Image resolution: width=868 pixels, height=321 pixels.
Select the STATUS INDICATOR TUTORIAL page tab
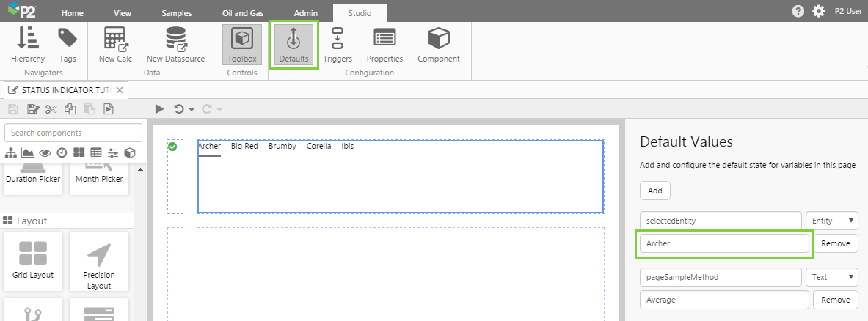point(67,90)
